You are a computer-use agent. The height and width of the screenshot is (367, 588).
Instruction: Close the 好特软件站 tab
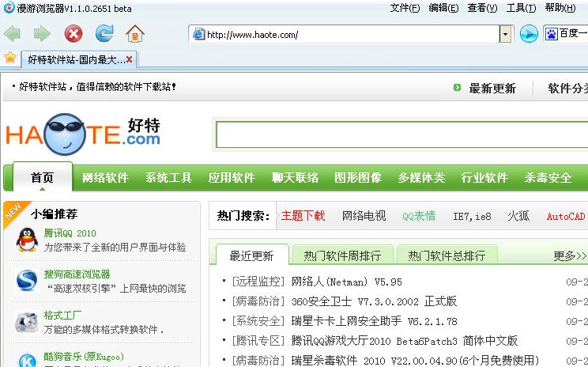coord(129,59)
